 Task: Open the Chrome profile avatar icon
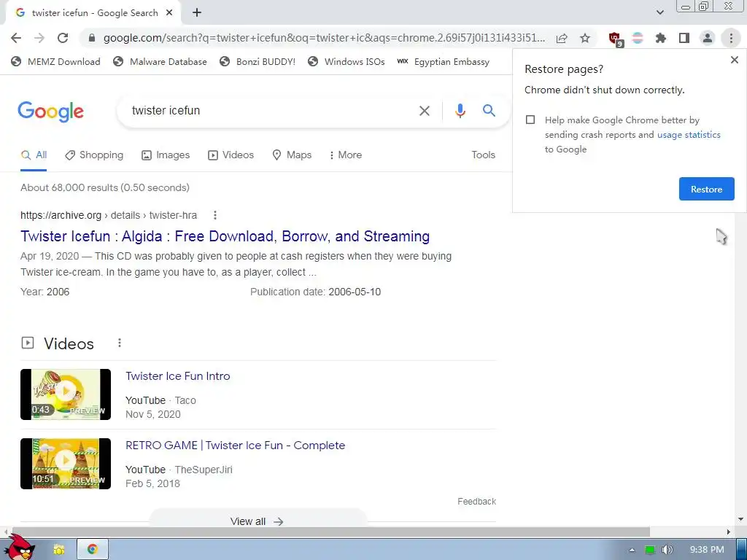[708, 38]
